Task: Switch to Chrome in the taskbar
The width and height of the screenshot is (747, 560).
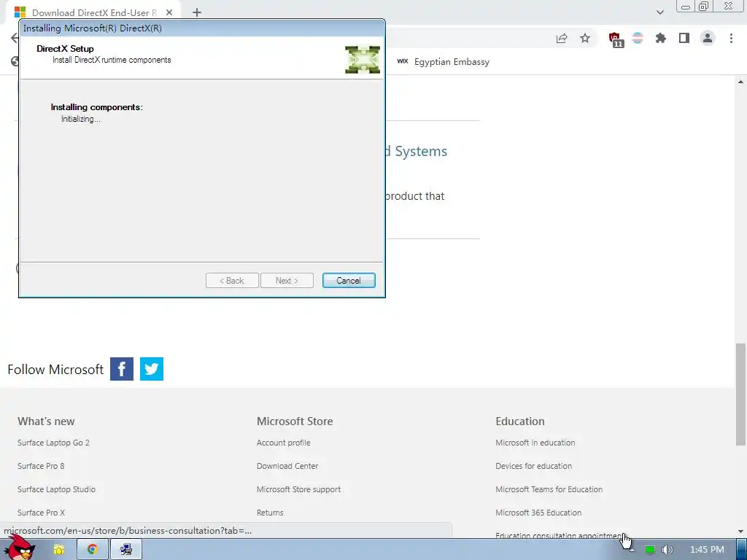Action: (92, 550)
